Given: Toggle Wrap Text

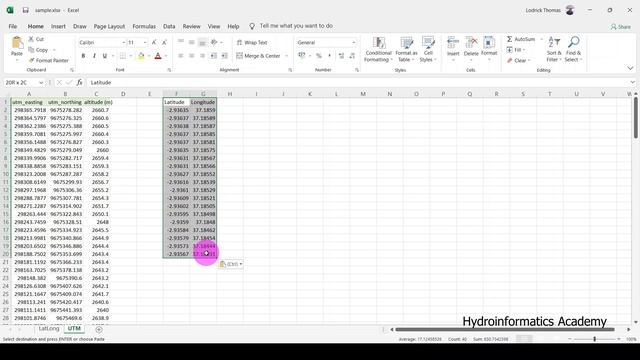Looking at the screenshot, I should [252, 42].
